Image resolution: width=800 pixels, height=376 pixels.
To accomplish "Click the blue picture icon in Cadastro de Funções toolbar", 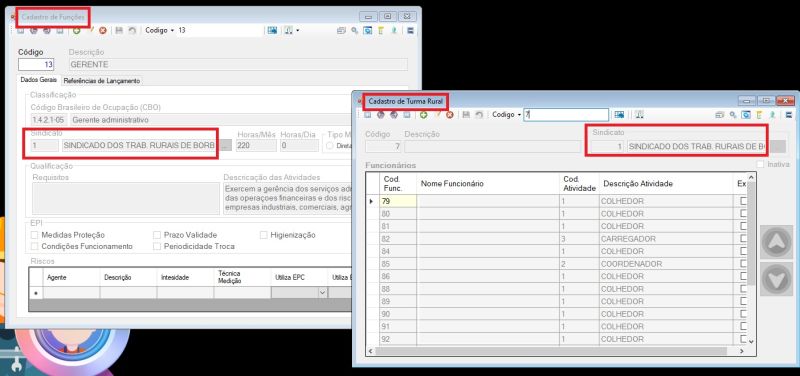I will point(272,31).
